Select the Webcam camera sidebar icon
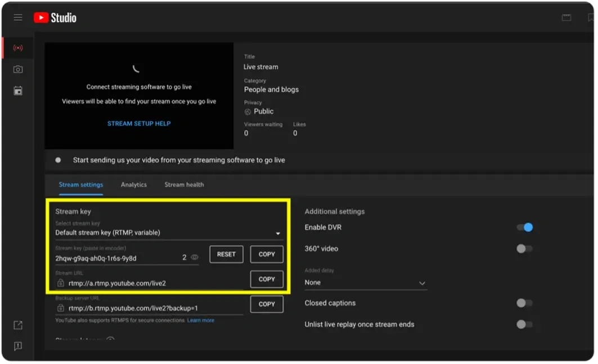Screen dimensions: 598x364 pyautogui.click(x=18, y=69)
